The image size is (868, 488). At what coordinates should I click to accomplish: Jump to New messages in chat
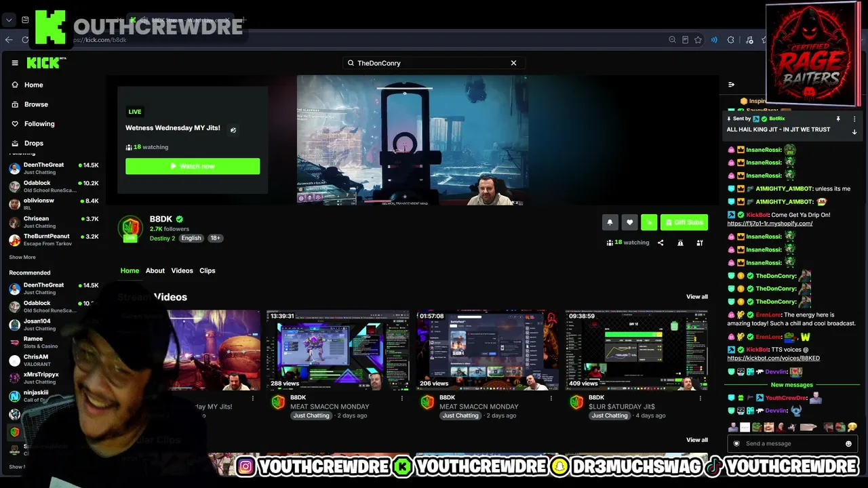point(791,385)
